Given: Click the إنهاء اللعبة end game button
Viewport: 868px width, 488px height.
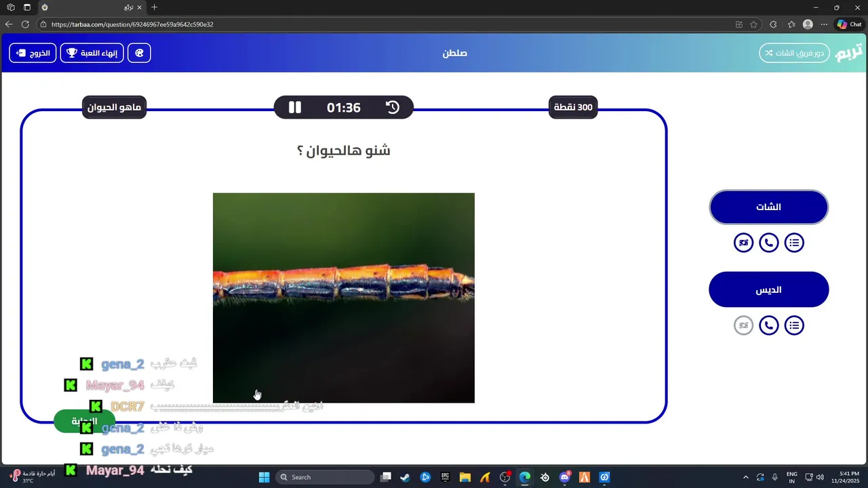Looking at the screenshot, I should pyautogui.click(x=92, y=53).
